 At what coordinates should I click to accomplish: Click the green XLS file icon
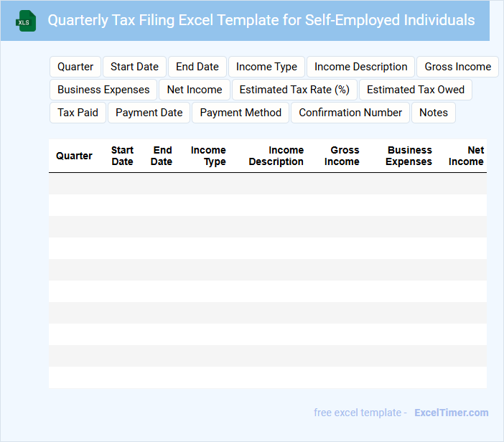[x=26, y=21]
